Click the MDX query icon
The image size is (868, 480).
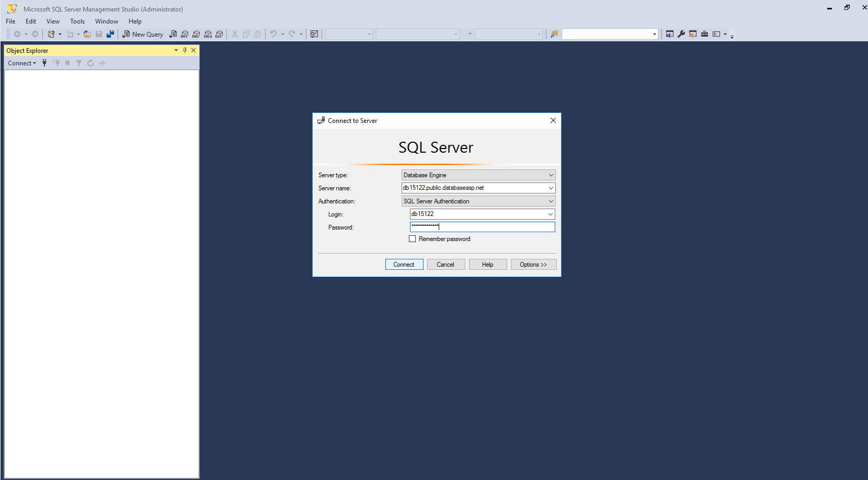tap(185, 35)
